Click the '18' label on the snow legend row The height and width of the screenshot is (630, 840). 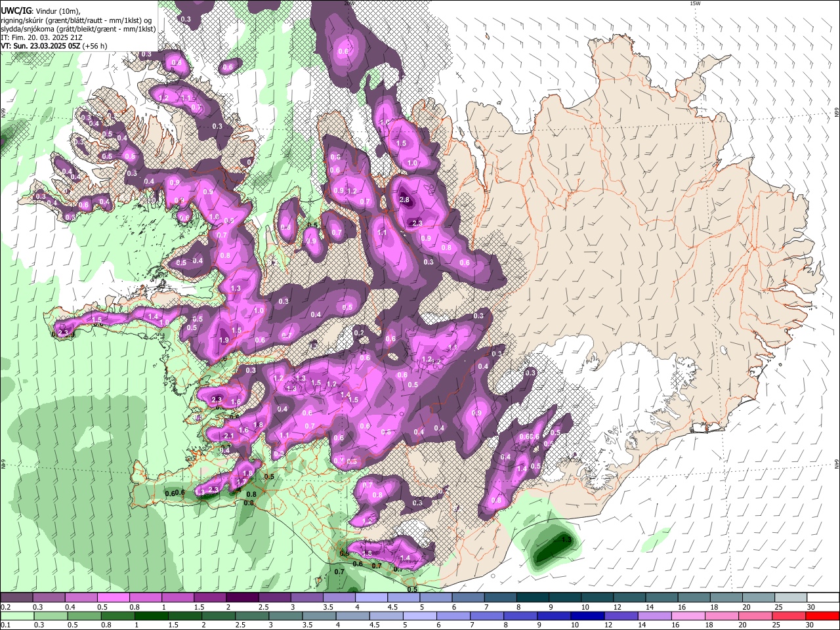[x=714, y=607]
